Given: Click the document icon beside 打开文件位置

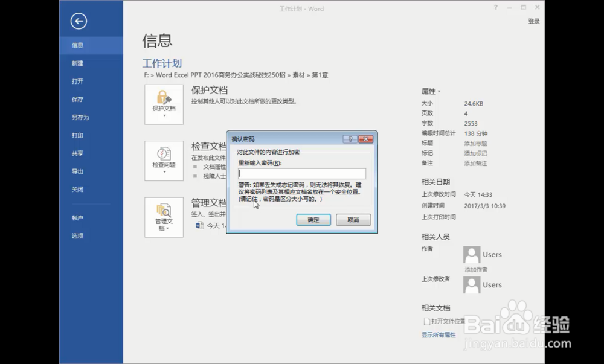Looking at the screenshot, I should (x=426, y=321).
